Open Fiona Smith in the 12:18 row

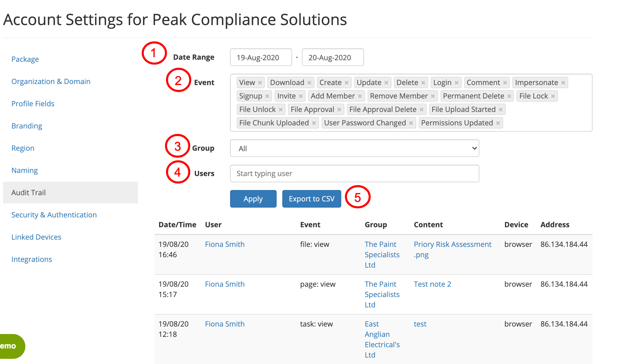click(x=225, y=324)
